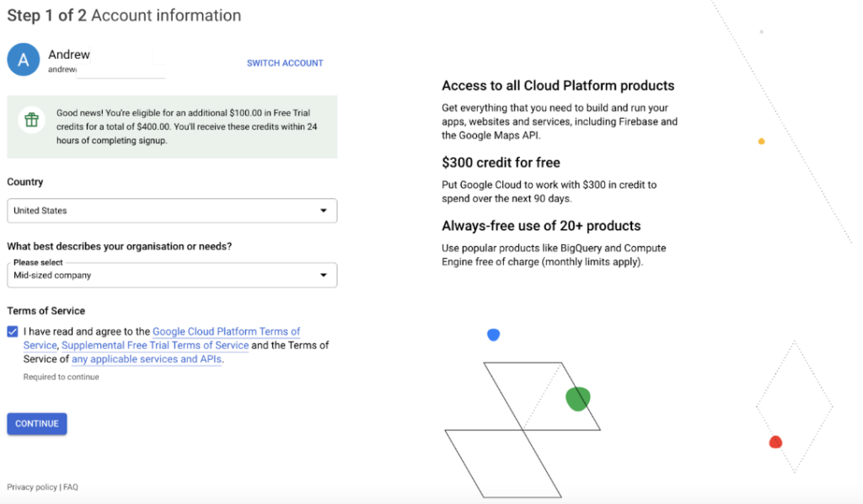Click the Country dropdown arrow
Image resolution: width=863 pixels, height=504 pixels.
click(x=324, y=211)
